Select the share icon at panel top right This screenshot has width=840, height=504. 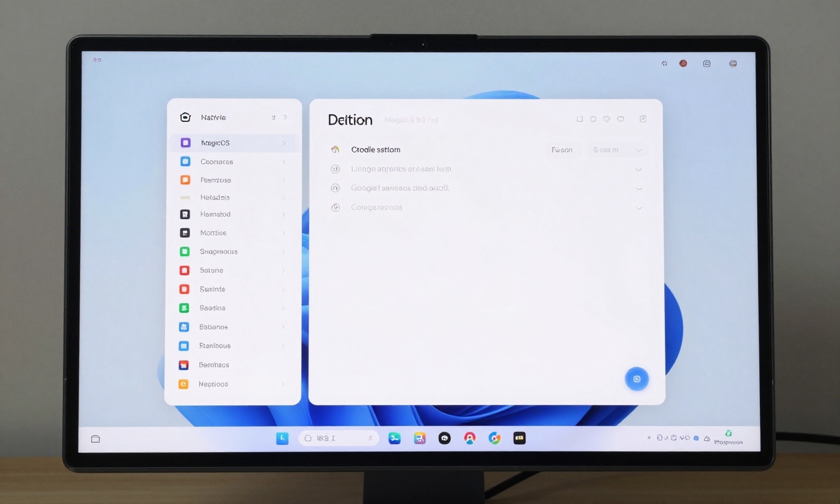642,119
